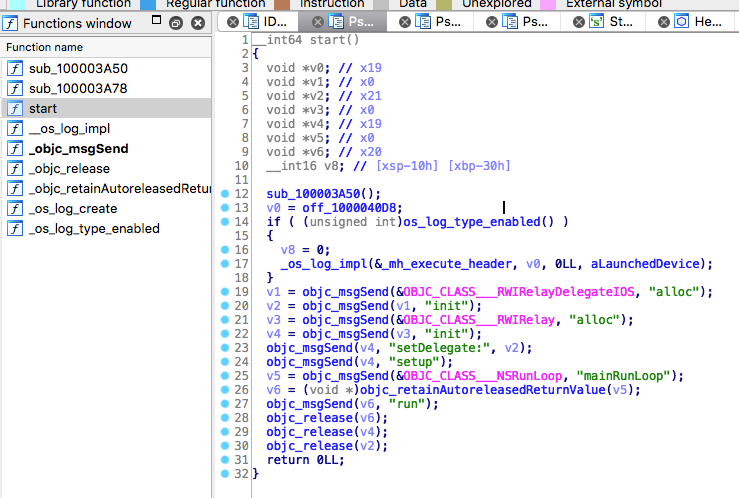Toggle the breakpoint dot on line 19

tap(225, 292)
